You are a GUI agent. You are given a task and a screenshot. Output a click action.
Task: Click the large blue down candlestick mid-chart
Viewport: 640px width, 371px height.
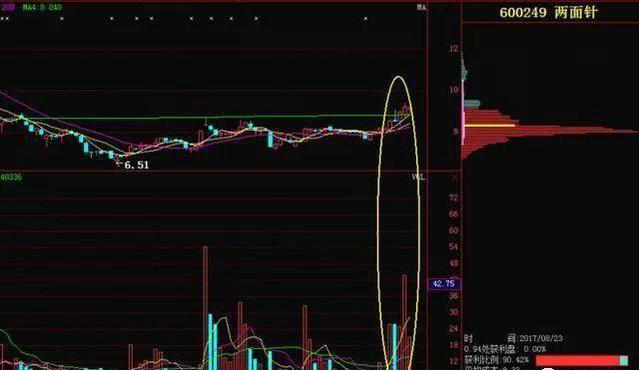[x=270, y=139]
